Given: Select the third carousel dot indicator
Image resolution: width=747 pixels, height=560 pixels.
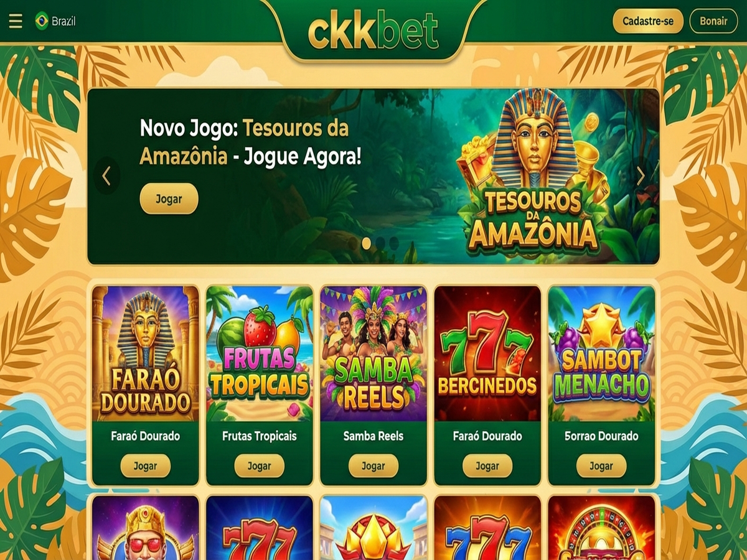Looking at the screenshot, I should [394, 243].
